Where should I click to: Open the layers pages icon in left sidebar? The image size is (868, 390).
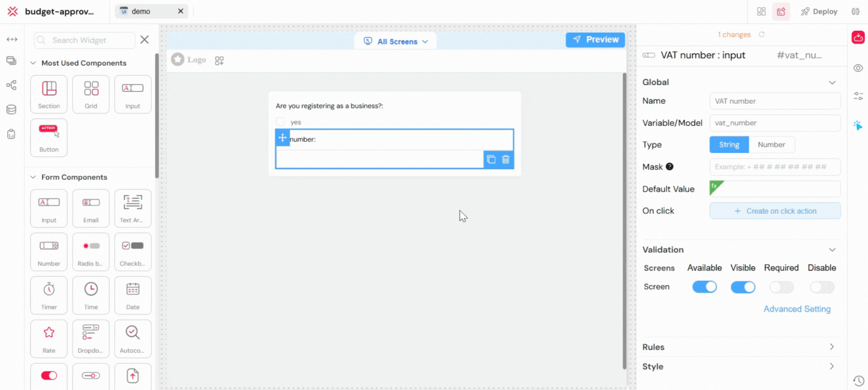(12, 61)
